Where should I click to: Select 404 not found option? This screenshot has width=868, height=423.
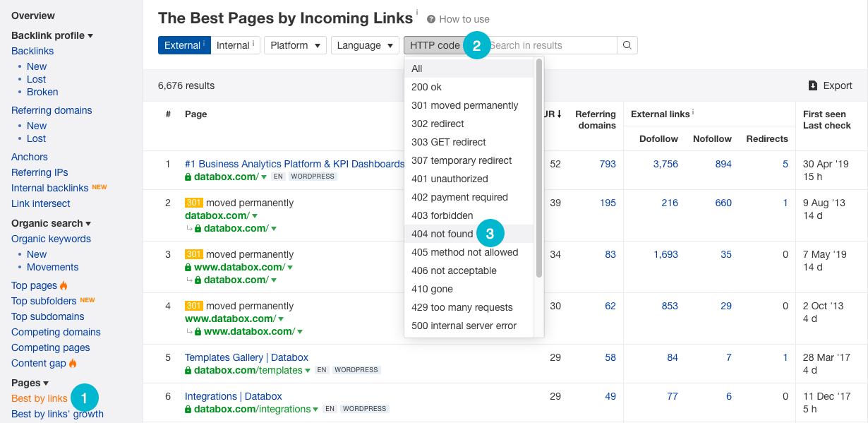click(442, 234)
